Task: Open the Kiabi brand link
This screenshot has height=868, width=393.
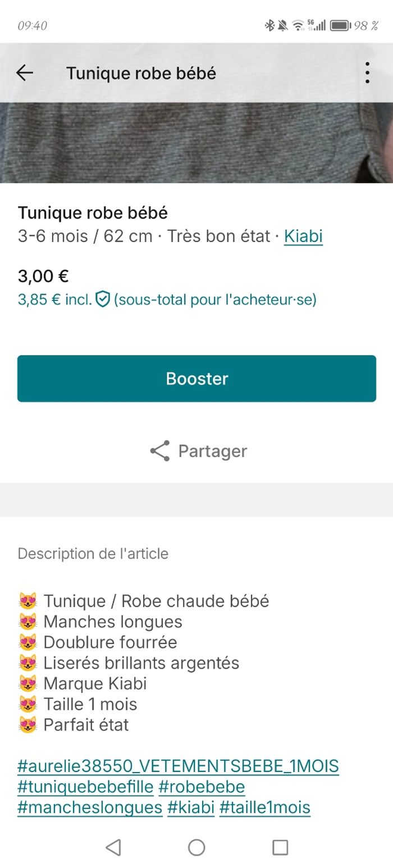Action: pos(303,236)
